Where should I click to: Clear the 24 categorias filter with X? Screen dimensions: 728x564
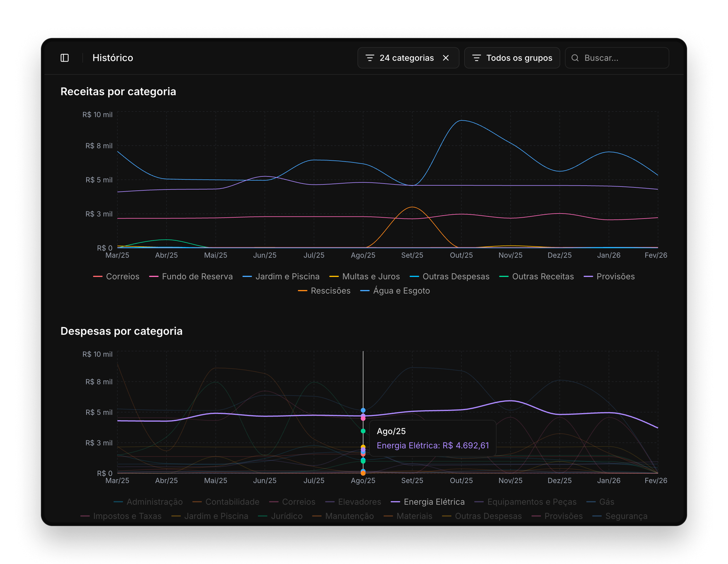[x=446, y=58]
